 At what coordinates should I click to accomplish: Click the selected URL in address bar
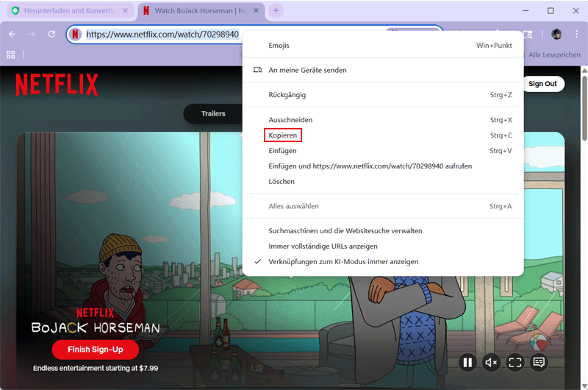pos(162,35)
